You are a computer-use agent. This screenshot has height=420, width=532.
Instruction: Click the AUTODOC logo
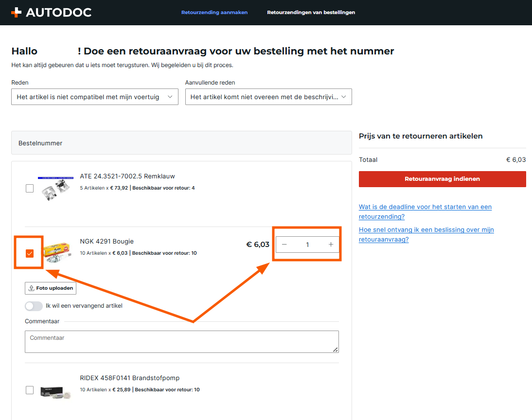pos(51,13)
